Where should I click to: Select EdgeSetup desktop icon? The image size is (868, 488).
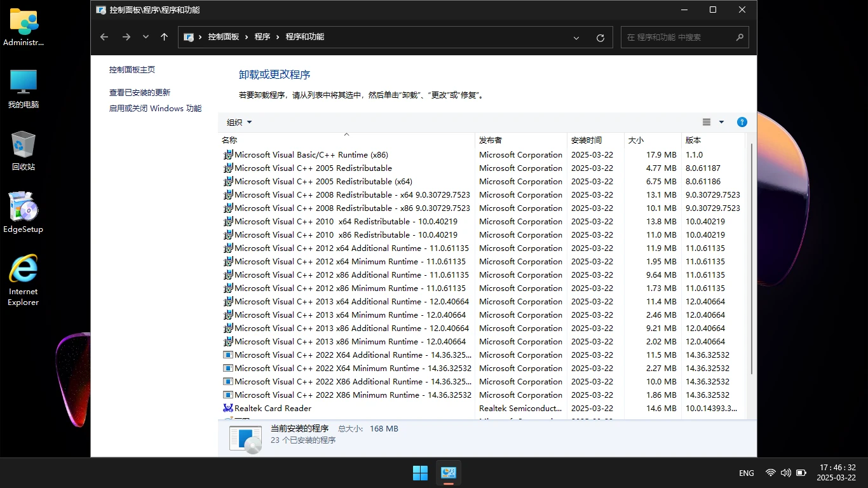[24, 213]
